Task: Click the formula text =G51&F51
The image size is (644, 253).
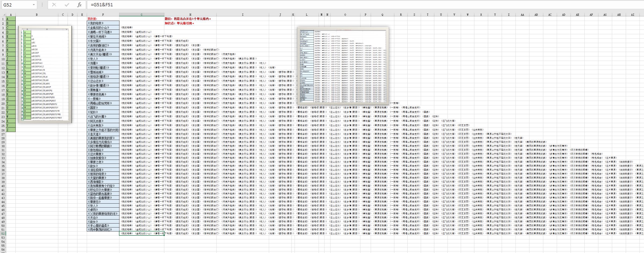Action: [102, 5]
